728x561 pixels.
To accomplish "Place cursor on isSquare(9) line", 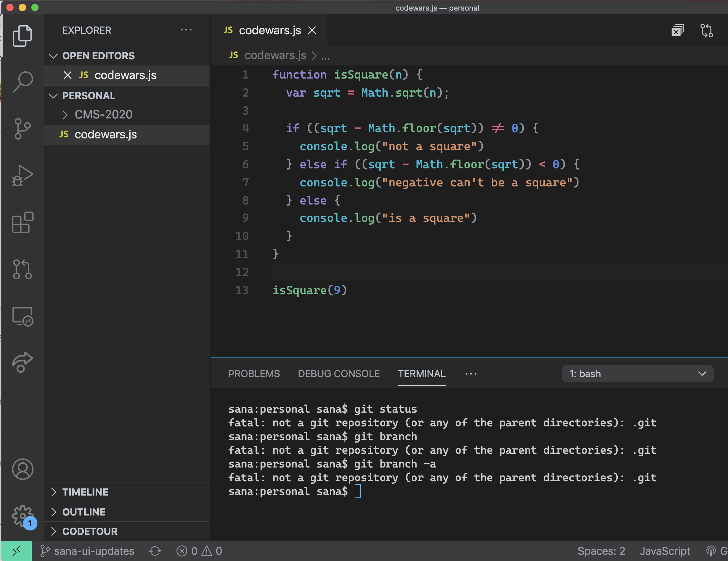I will tap(310, 290).
